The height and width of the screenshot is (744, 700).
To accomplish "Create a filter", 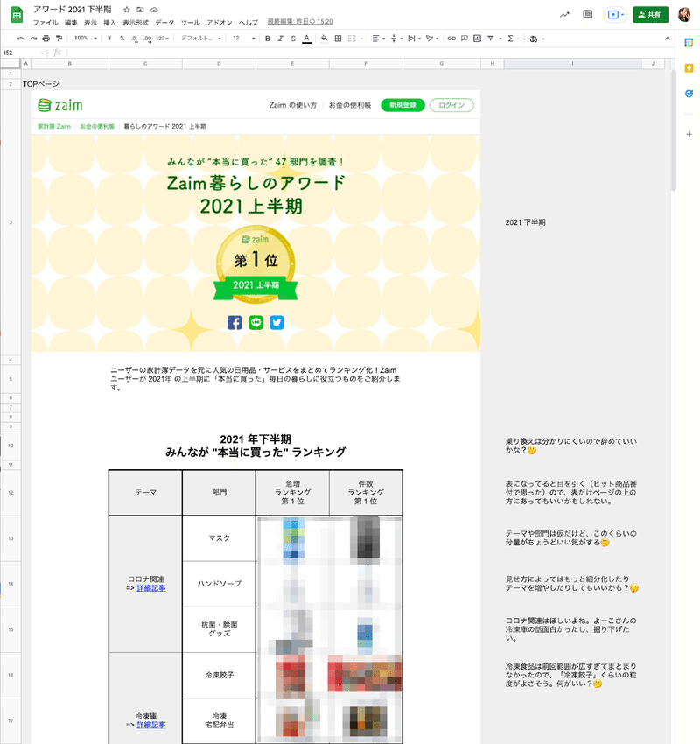I will click(x=490, y=39).
